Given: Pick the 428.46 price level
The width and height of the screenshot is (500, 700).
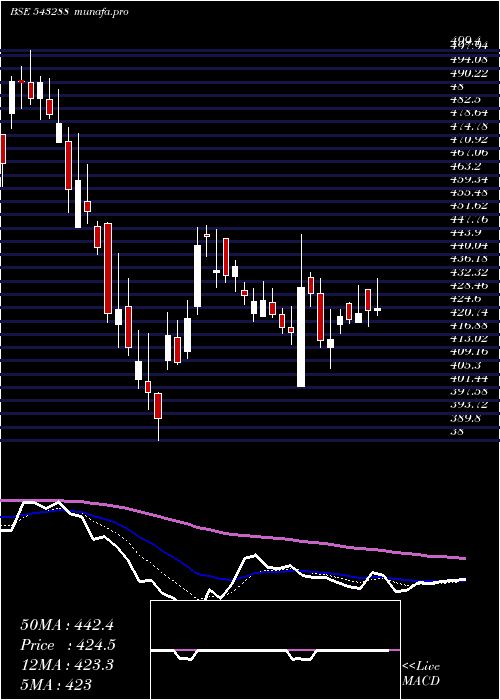Looking at the screenshot, I should tap(469, 286).
